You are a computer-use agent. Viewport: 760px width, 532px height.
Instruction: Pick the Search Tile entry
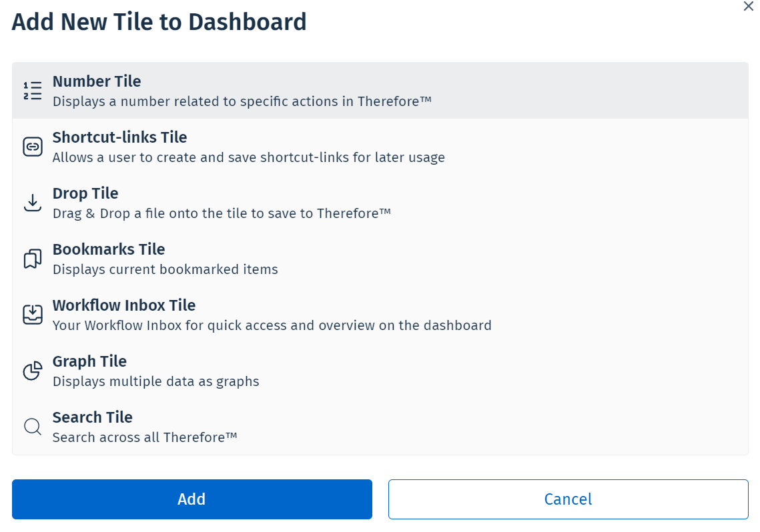coord(380,427)
